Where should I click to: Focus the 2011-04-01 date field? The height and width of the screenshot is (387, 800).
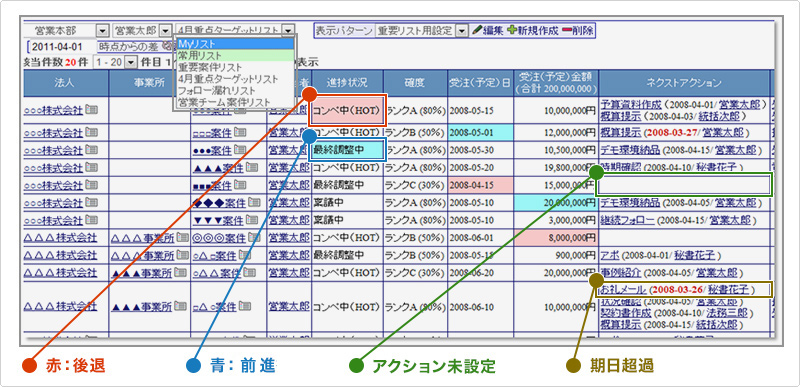(61, 46)
